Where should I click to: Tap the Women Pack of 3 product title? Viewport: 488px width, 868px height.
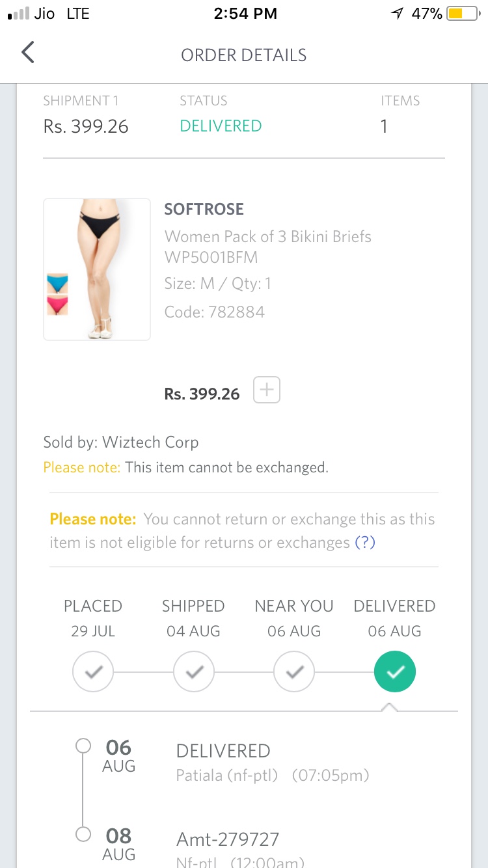pyautogui.click(x=267, y=237)
